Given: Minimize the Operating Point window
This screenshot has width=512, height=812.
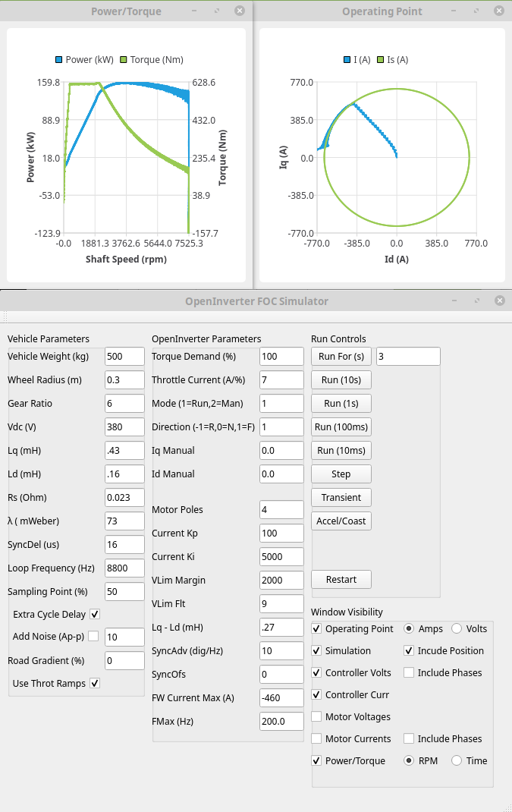Looking at the screenshot, I should 454,11.
